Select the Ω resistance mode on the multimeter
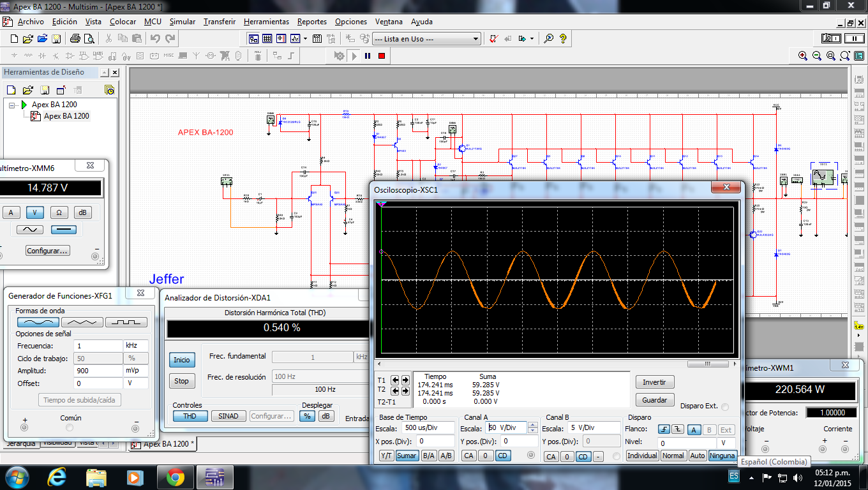 (x=59, y=212)
